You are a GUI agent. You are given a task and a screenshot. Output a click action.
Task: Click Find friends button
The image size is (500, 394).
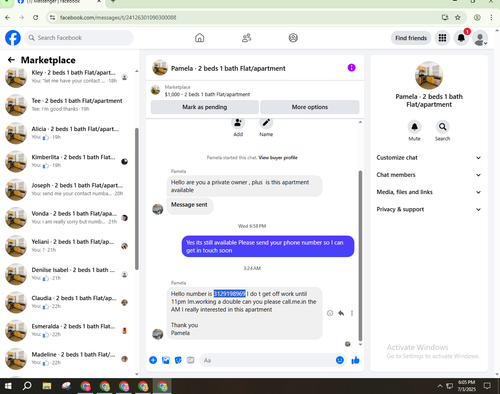coord(411,38)
